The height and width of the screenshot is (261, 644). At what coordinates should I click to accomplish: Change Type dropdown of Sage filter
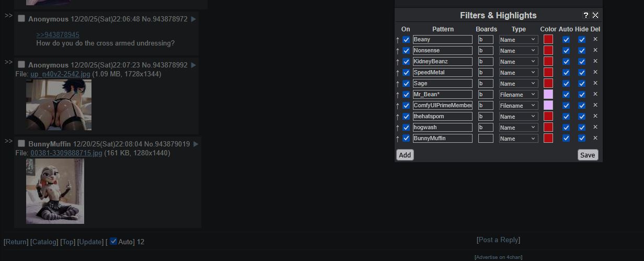pyautogui.click(x=519, y=84)
